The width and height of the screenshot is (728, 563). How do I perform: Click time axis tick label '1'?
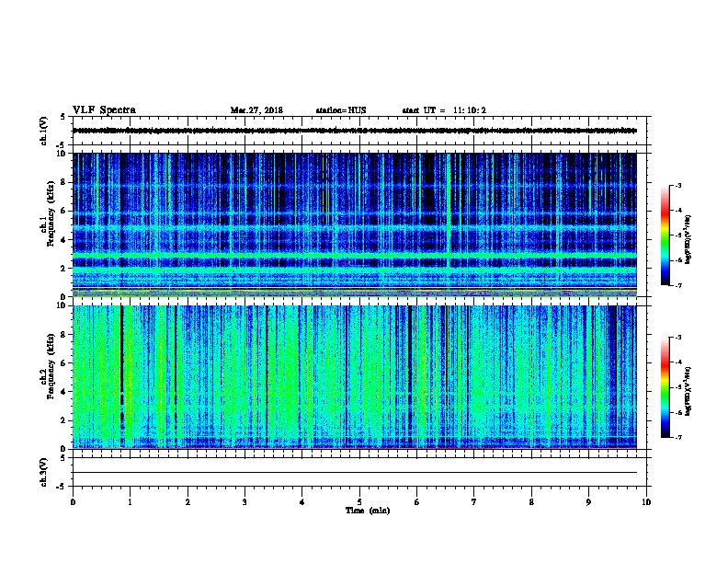(131, 501)
